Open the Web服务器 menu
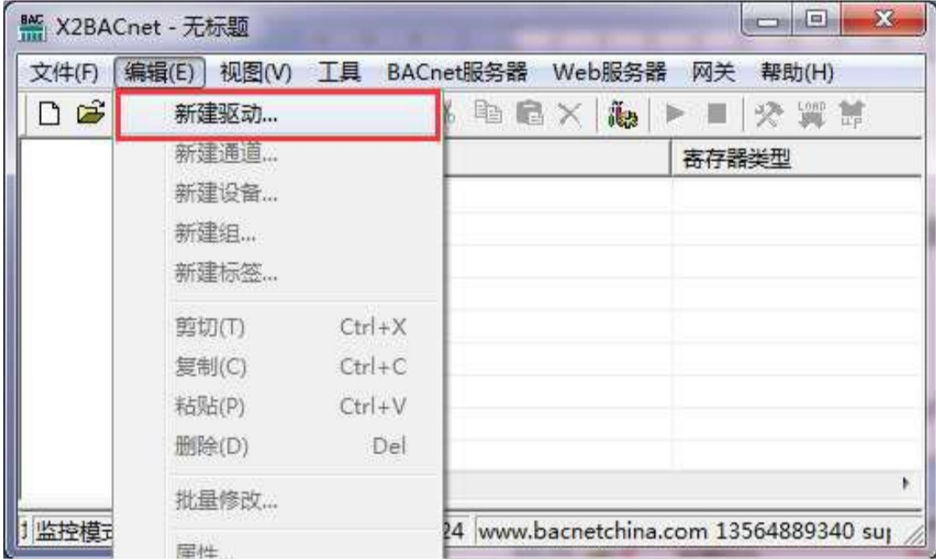This screenshot has width=936, height=560. pos(609,73)
